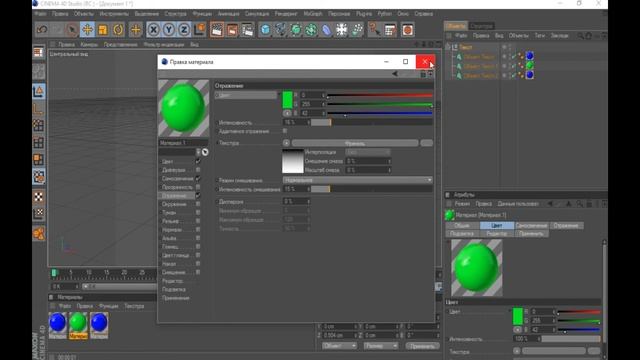Toggle the Y axis lock
Image resolution: width=640 pixels, height=360 pixels.
[169, 29]
